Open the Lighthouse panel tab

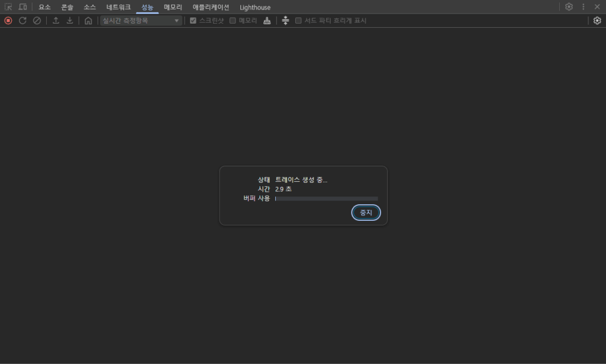tap(254, 7)
